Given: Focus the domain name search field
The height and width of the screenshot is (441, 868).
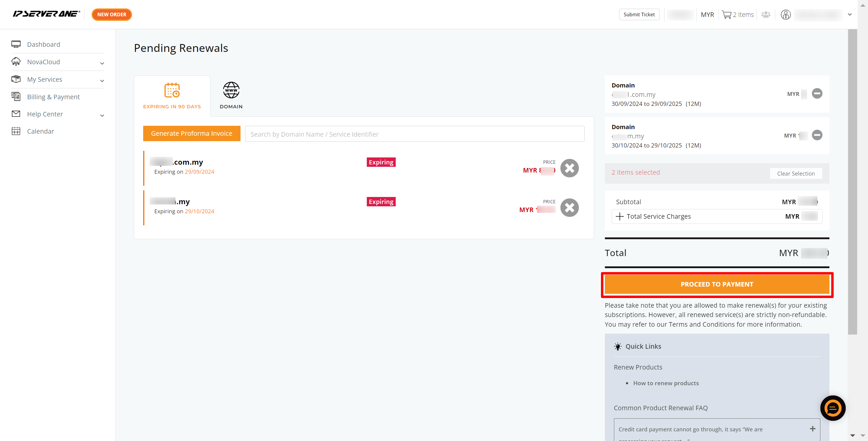Looking at the screenshot, I should coord(414,134).
